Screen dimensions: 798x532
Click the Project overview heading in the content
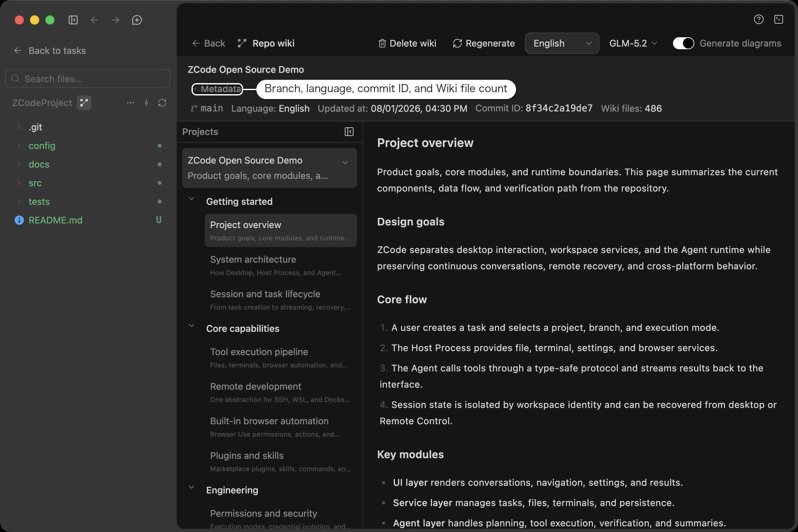425,143
